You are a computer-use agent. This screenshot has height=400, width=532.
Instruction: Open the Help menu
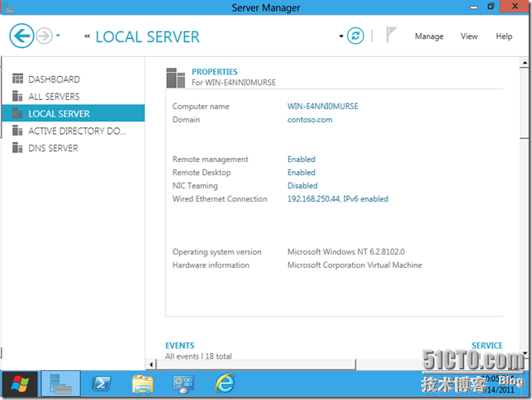click(504, 36)
